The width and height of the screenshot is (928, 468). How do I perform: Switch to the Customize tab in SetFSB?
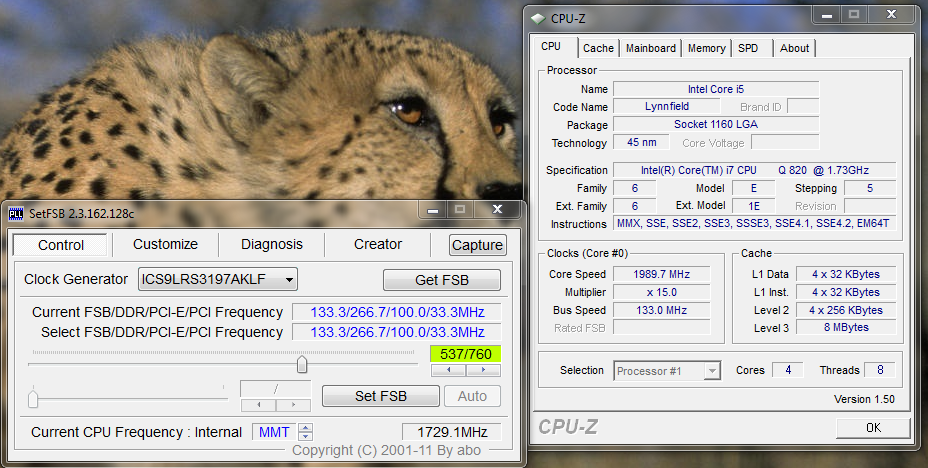click(165, 244)
